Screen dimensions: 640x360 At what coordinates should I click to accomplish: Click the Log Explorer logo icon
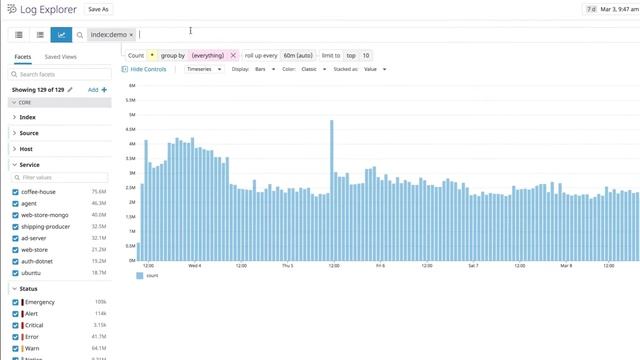[12, 9]
